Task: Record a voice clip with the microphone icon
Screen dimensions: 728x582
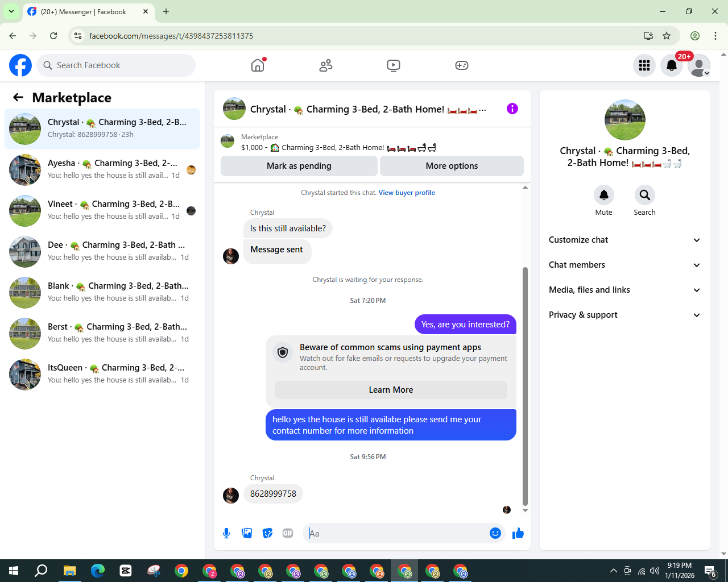Action: [226, 533]
